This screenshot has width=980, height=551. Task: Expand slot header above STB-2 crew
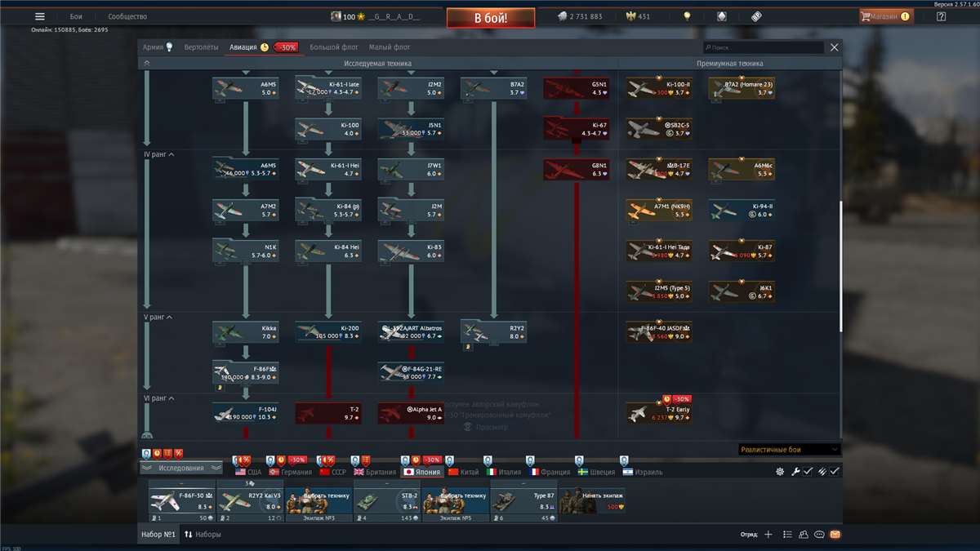coord(387,483)
